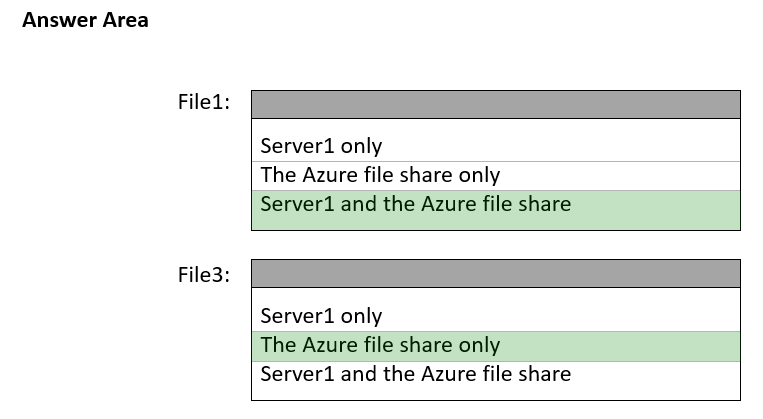Select "Server1 only" under File3
The image size is (763, 419).
(321, 316)
